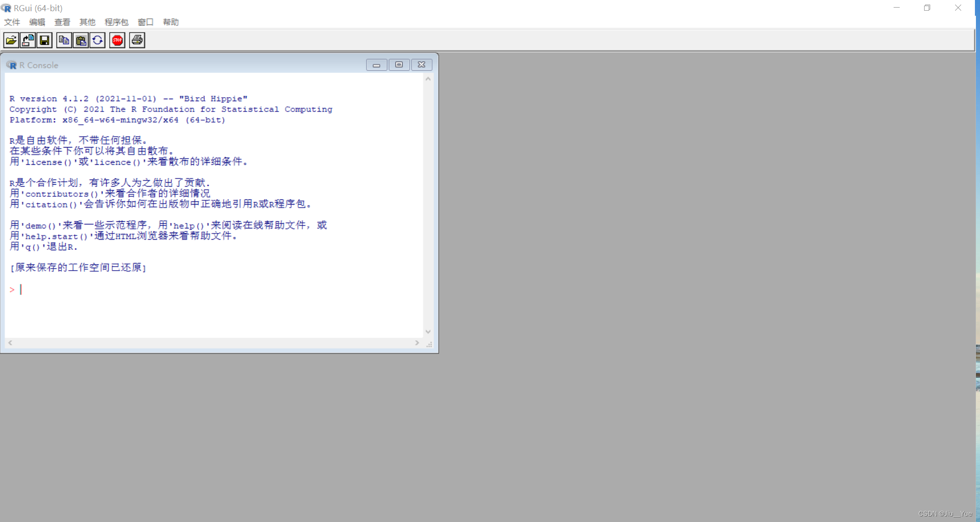
Task: Open the 文件 menu
Action: point(12,22)
